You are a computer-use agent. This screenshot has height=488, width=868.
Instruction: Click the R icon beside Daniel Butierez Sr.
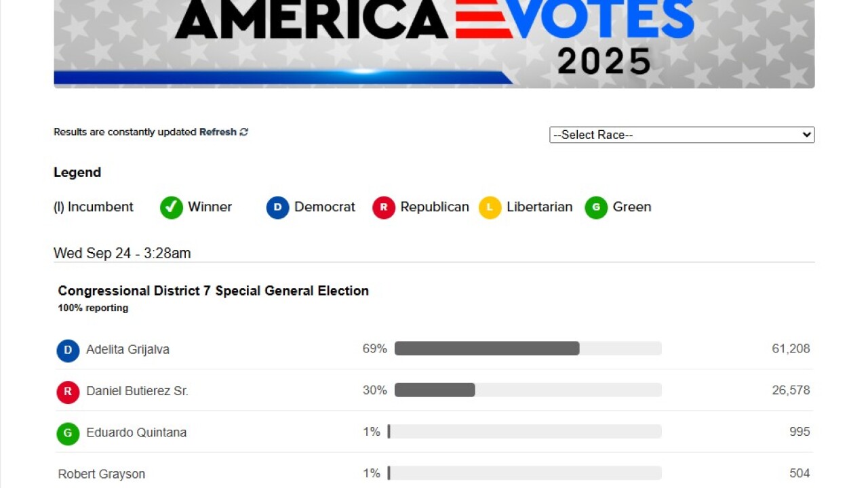pyautogui.click(x=67, y=392)
